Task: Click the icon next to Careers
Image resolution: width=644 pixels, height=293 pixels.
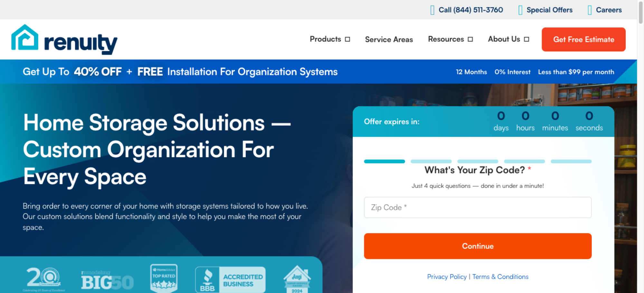Action: [x=589, y=10]
